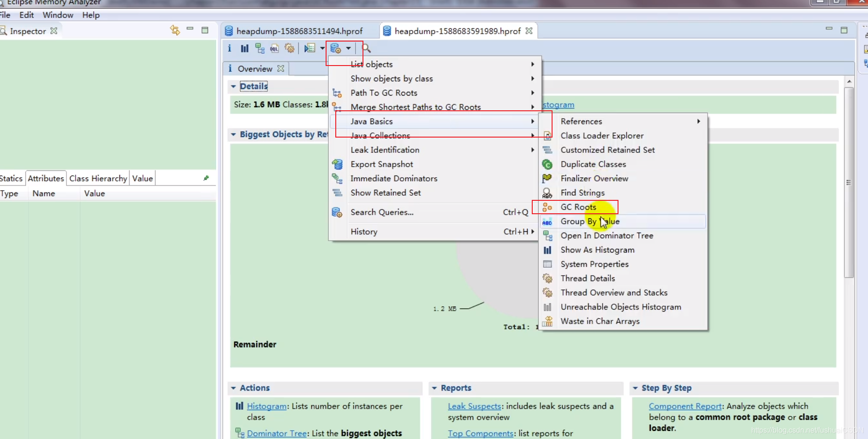868x439 pixels.
Task: Select Leak Identification menu entry
Action: tap(435, 150)
